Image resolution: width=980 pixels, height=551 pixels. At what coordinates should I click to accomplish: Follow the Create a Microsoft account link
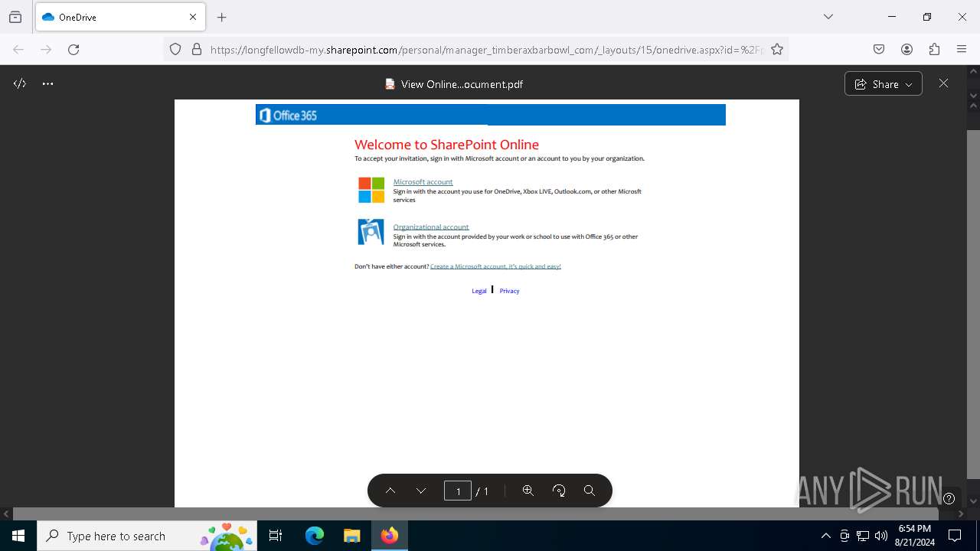(495, 266)
